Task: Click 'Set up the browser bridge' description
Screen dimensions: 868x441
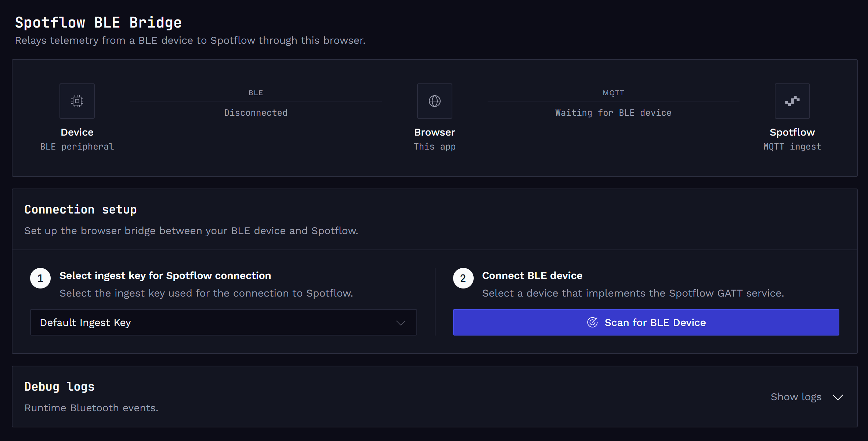Action: pos(191,231)
